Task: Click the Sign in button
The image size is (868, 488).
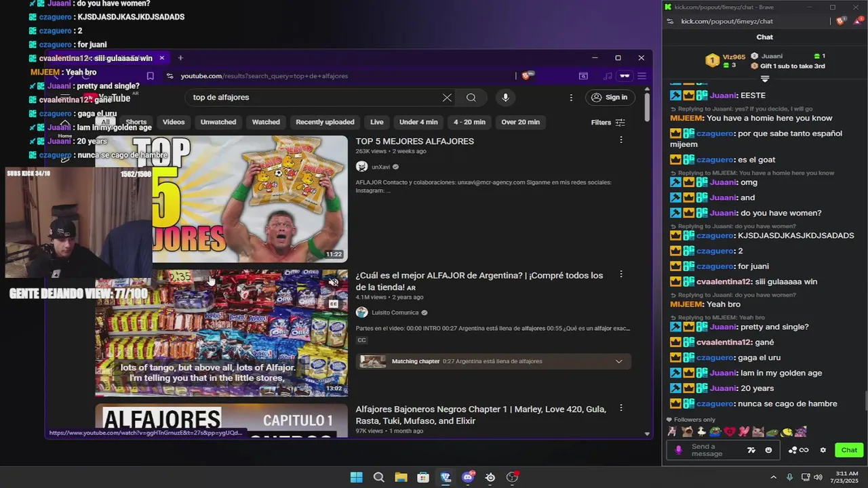Action: (x=610, y=98)
